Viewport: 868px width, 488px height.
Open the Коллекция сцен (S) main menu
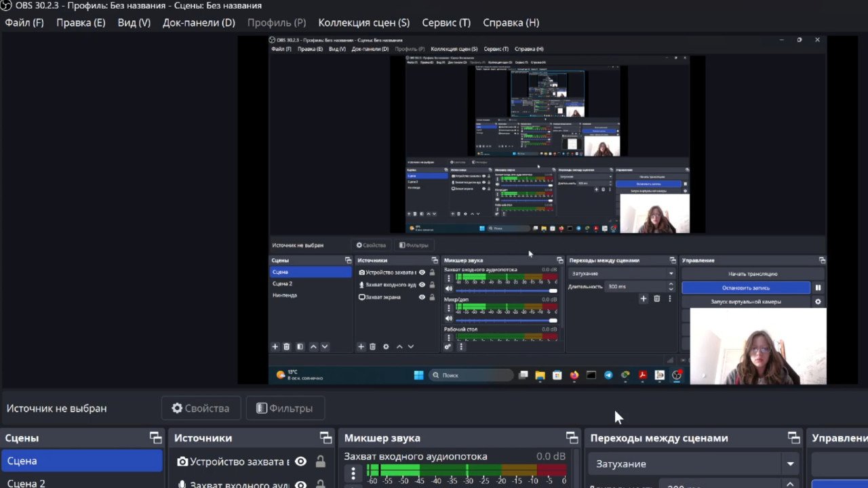tap(364, 22)
